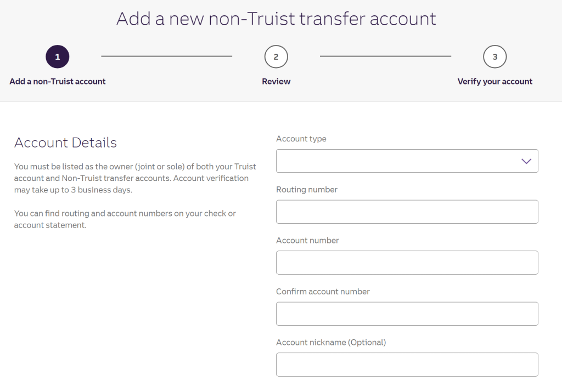Screen dimensions: 562x392
Task: Click the Account nickname (Optional) field
Action: pyautogui.click(x=407, y=365)
